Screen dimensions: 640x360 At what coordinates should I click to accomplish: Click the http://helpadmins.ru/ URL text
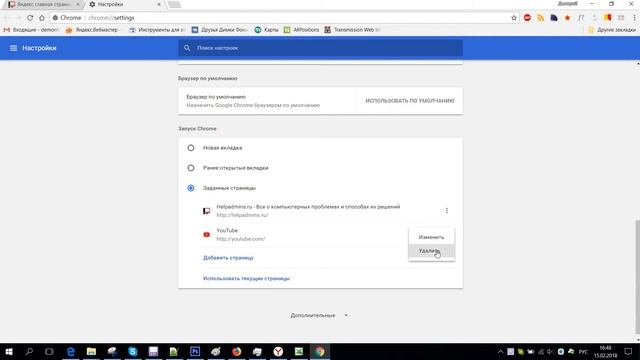click(242, 215)
